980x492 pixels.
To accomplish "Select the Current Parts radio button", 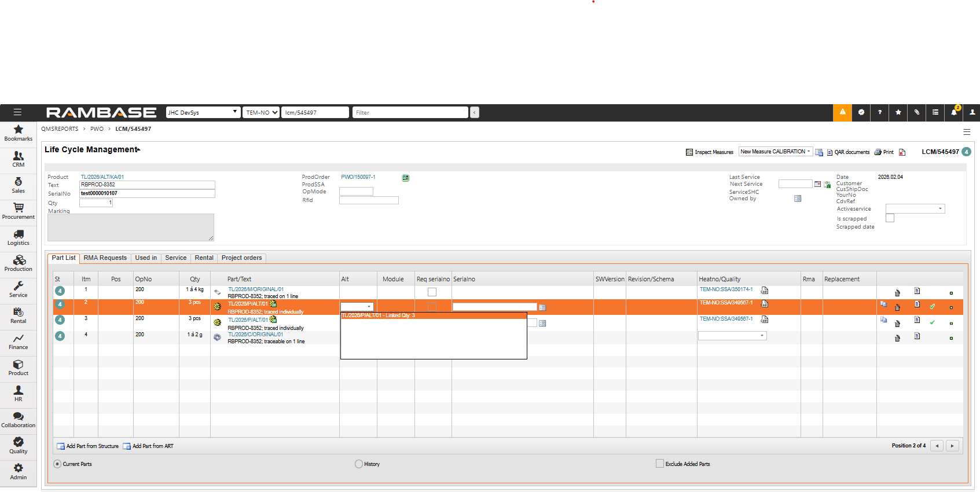I will pyautogui.click(x=57, y=464).
